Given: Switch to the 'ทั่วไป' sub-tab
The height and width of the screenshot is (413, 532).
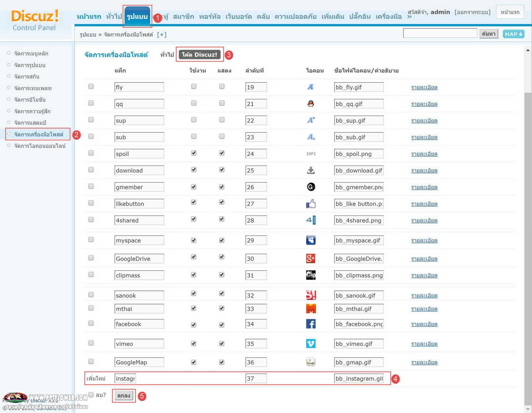Looking at the screenshot, I should click(x=167, y=54).
